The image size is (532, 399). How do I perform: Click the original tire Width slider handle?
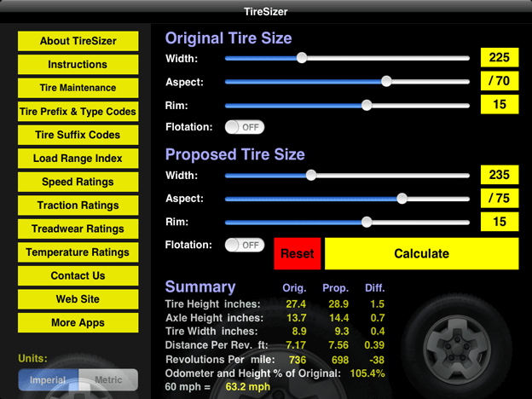[x=301, y=58]
